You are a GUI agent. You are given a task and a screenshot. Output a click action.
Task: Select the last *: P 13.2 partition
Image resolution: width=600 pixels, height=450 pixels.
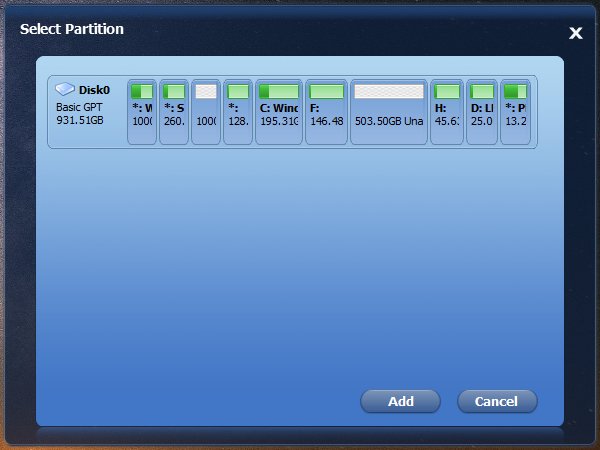pos(515,112)
